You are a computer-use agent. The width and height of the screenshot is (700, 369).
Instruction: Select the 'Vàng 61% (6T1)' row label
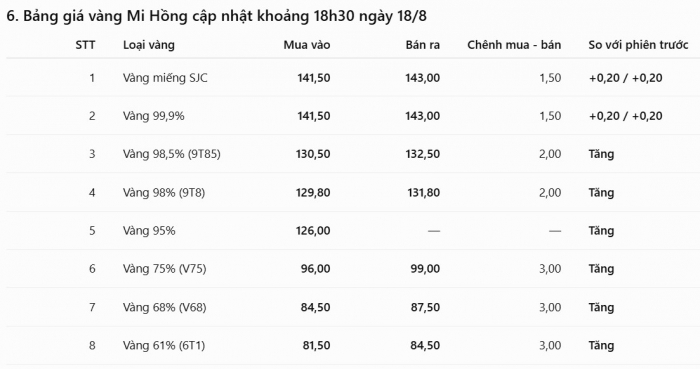click(164, 345)
